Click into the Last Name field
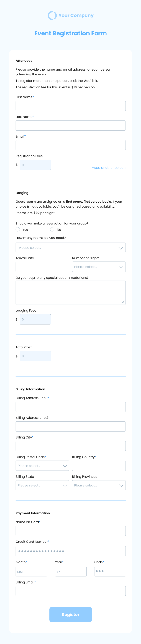Viewport: 141px width, 644px height. [70, 126]
